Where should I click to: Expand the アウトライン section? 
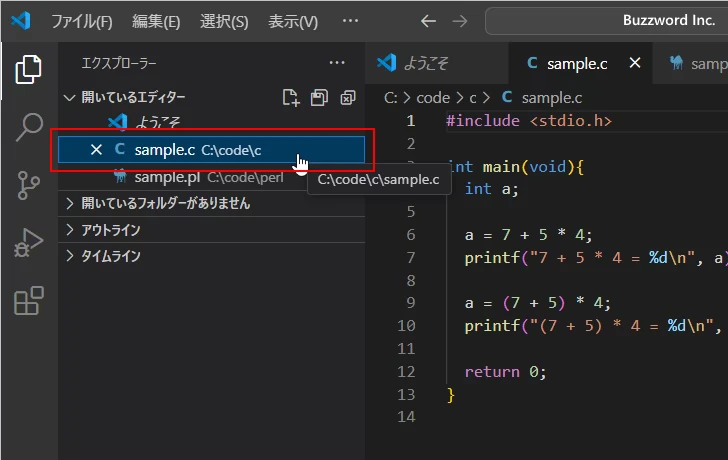coord(212,230)
